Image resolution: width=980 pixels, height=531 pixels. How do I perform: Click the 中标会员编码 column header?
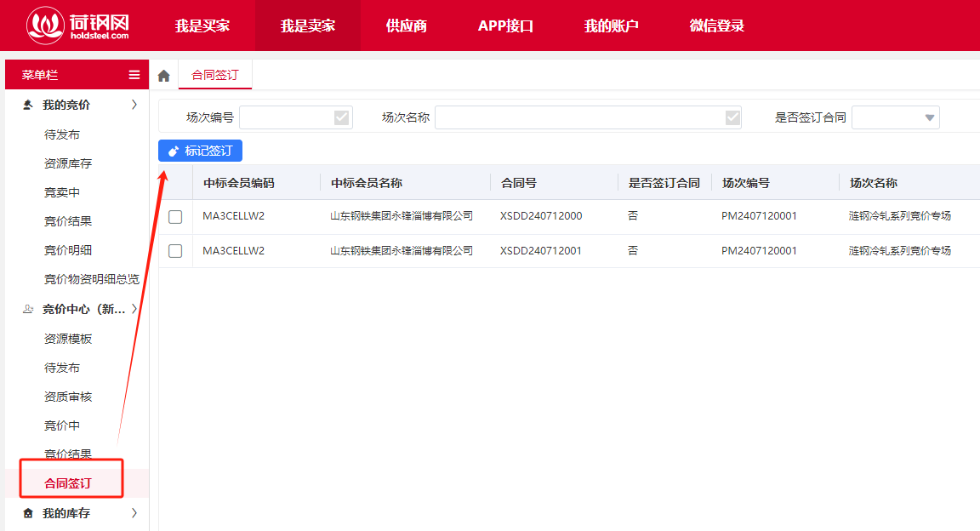(239, 183)
